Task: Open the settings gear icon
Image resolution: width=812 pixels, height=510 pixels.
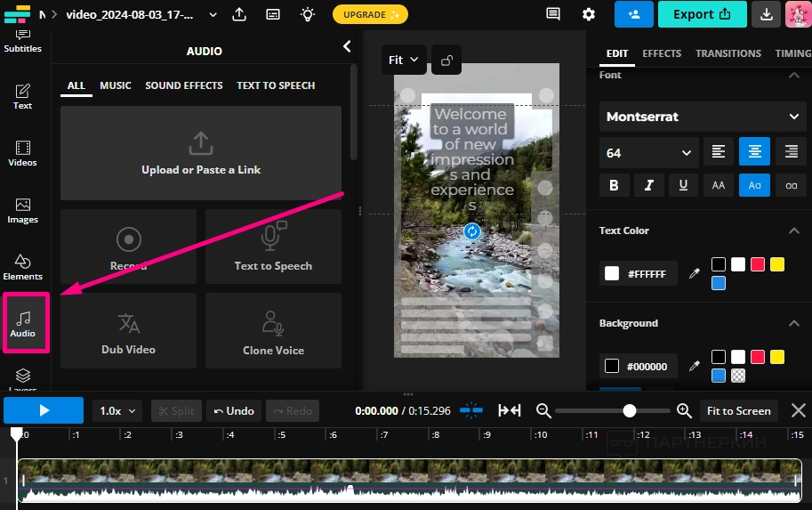Action: [589, 14]
